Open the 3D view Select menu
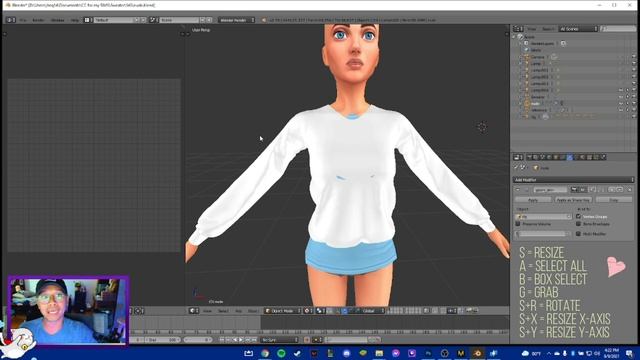 [x=223, y=311]
